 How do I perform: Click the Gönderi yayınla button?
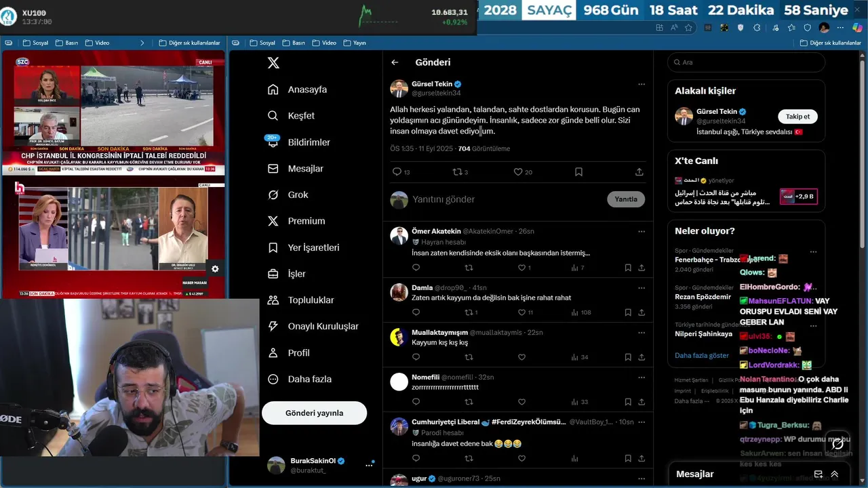coord(314,413)
